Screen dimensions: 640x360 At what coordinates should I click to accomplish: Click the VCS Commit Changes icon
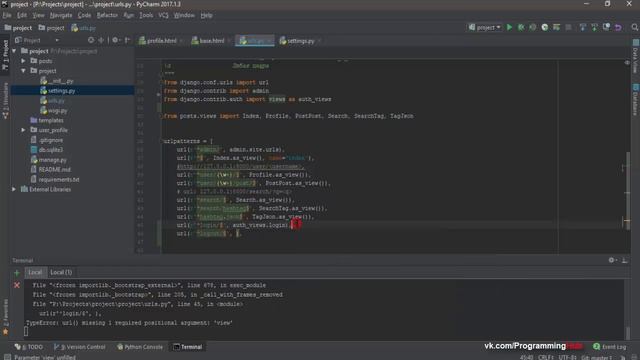(594, 27)
